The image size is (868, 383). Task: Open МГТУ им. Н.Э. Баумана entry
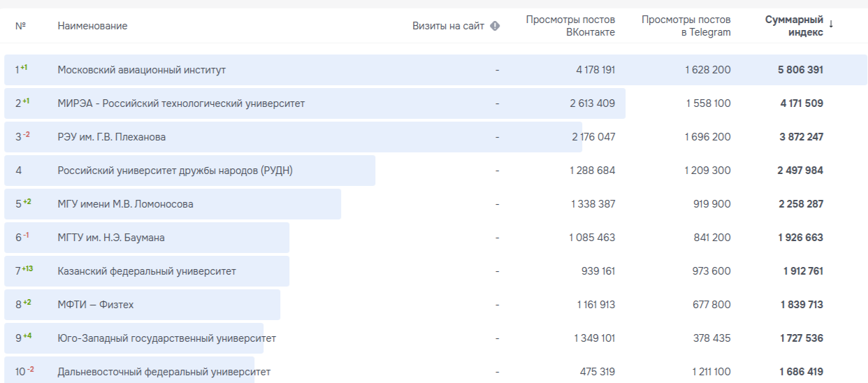point(111,238)
